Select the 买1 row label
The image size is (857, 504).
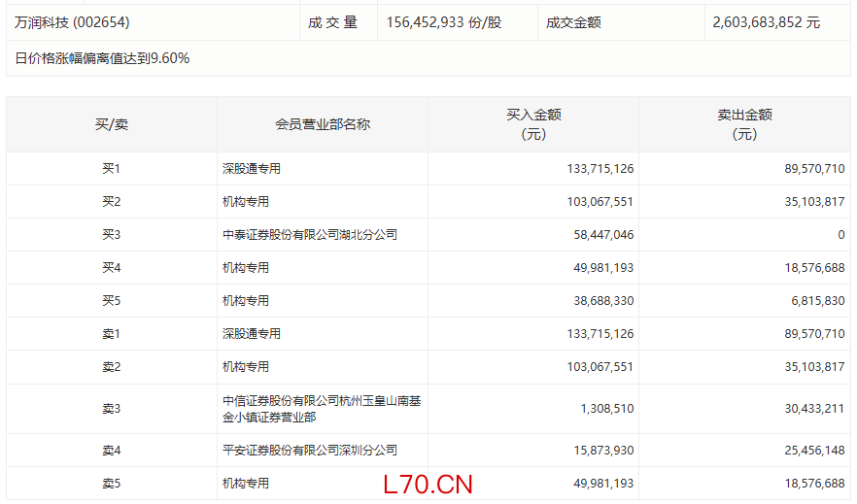[x=111, y=169]
